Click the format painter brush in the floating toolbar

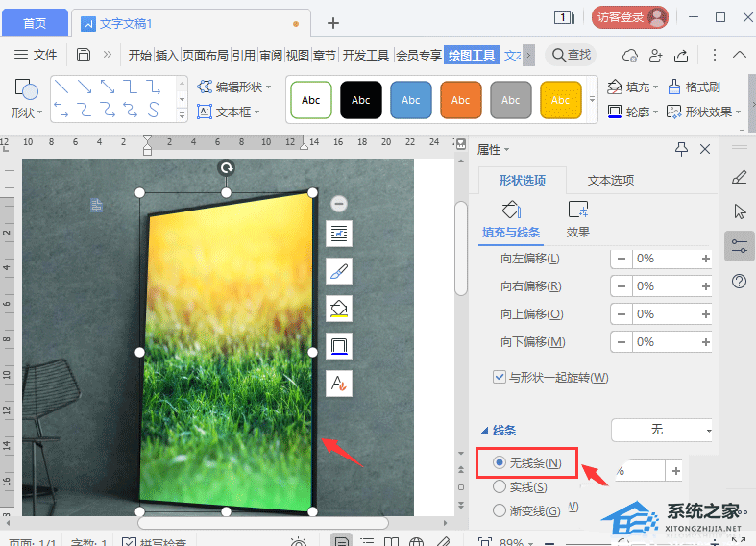coord(339,271)
